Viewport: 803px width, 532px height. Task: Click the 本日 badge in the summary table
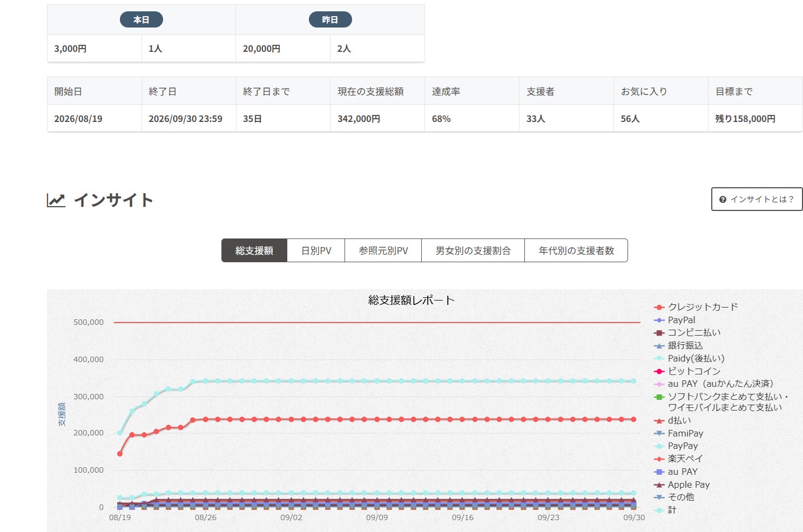141,19
